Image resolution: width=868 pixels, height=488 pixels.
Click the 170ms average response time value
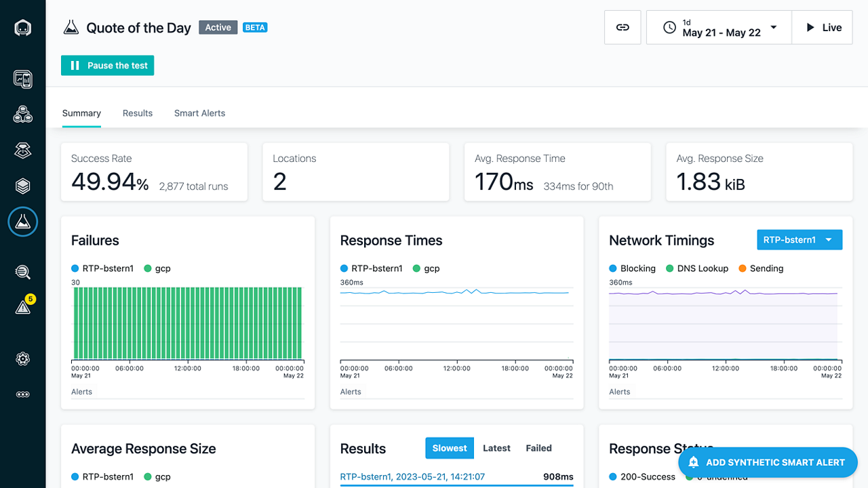[504, 182]
